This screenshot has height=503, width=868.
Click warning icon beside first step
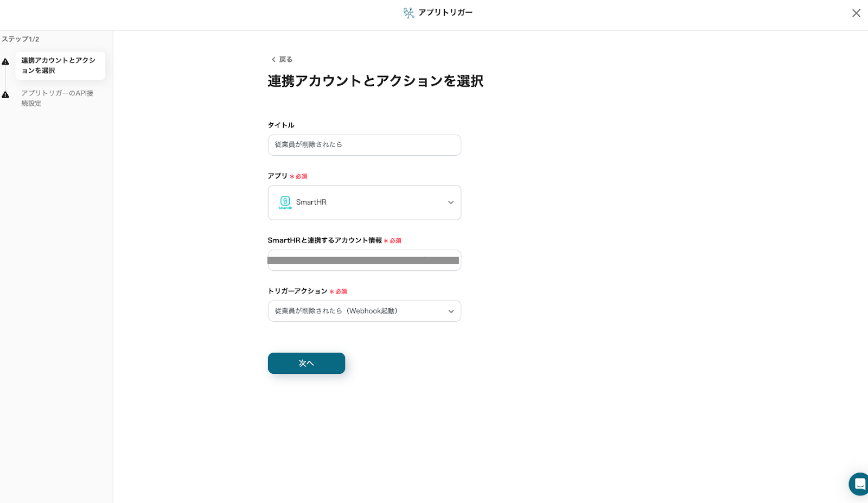click(5, 62)
